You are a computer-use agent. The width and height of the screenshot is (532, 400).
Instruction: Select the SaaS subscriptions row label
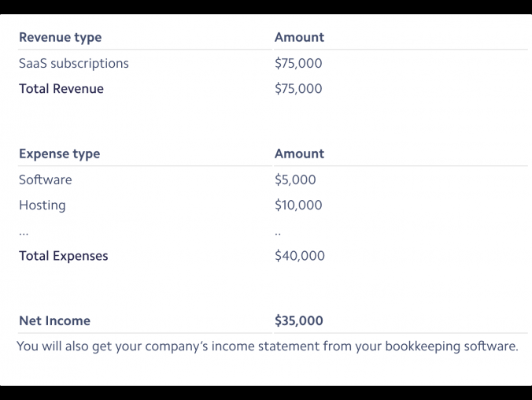pyautogui.click(x=73, y=63)
